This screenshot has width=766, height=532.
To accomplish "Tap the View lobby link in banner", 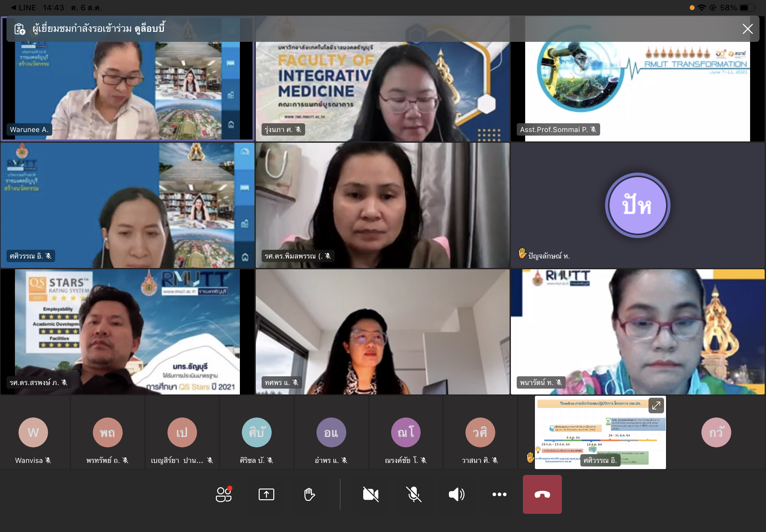I will 150,29.
